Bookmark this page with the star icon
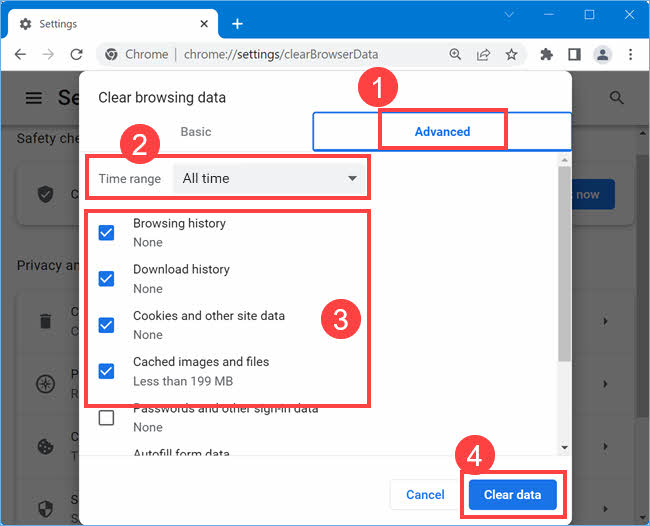 pos(511,54)
